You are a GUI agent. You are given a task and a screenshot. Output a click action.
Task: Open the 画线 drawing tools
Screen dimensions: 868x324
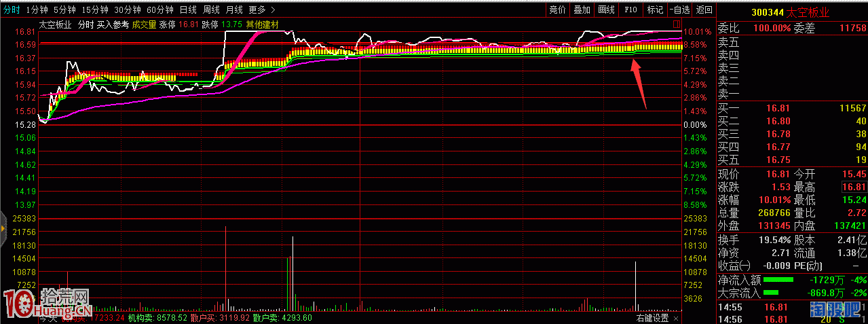pos(606,10)
